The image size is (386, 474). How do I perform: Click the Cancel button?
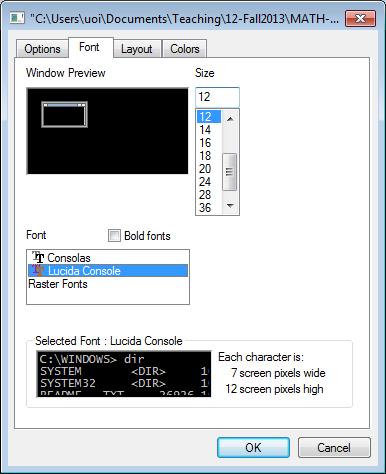coord(334,447)
